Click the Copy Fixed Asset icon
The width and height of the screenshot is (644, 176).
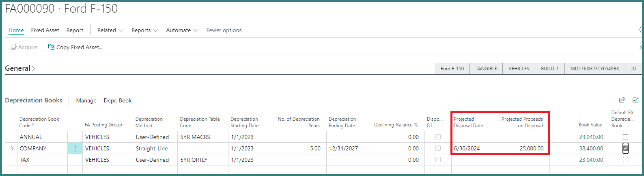click(51, 47)
